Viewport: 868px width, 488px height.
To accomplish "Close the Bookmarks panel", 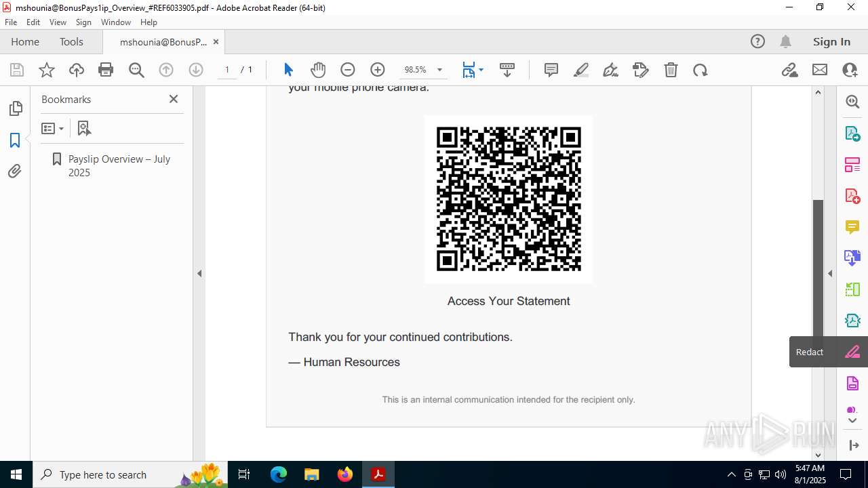I will pyautogui.click(x=174, y=99).
